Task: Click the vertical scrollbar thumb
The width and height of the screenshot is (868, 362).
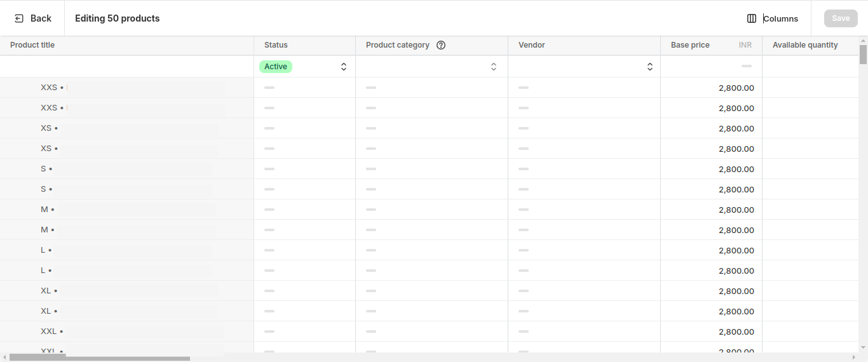Action: [x=863, y=55]
